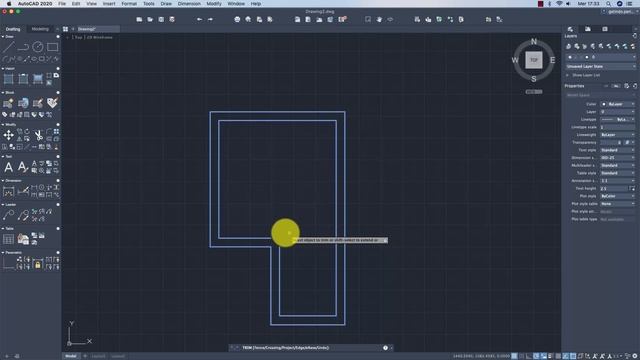Select the Multiline Text tool
Image resolution: width=640 pixels, height=360 pixels.
(9, 167)
